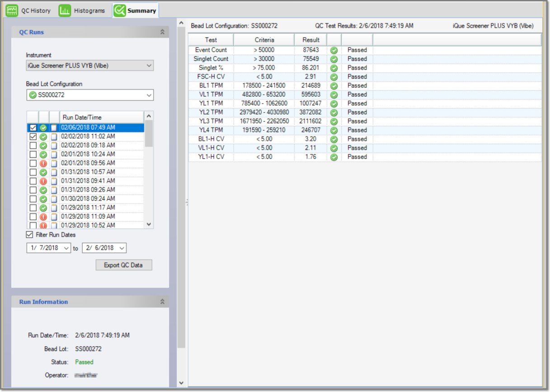Click the QC History tab icon

click(x=12, y=10)
